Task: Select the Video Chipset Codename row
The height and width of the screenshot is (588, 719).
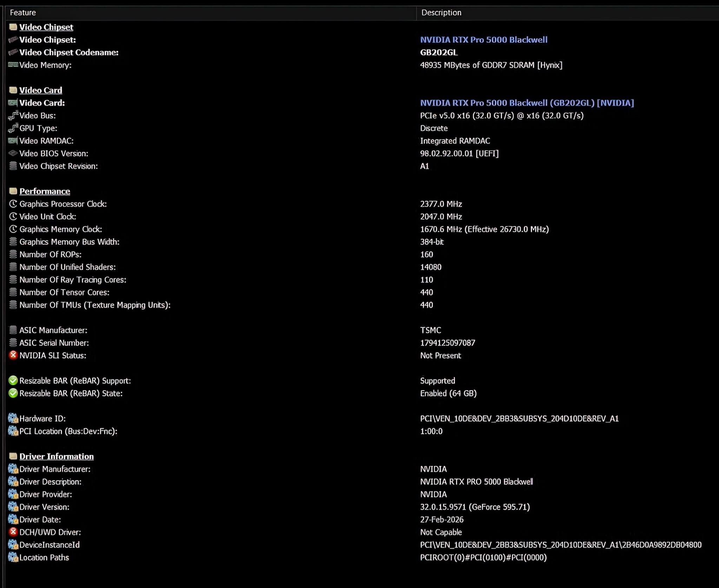Action: click(69, 52)
